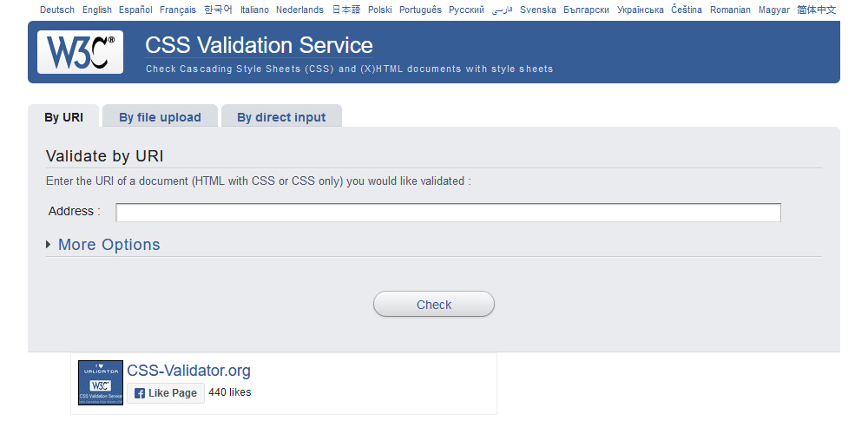
Task: Switch language to Korean (한국어)
Action: pos(218,10)
